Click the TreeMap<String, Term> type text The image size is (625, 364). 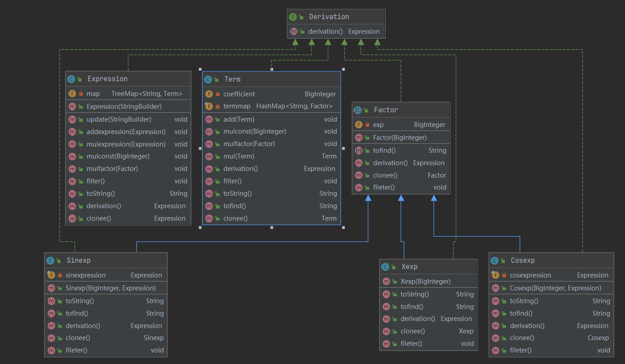pos(147,94)
